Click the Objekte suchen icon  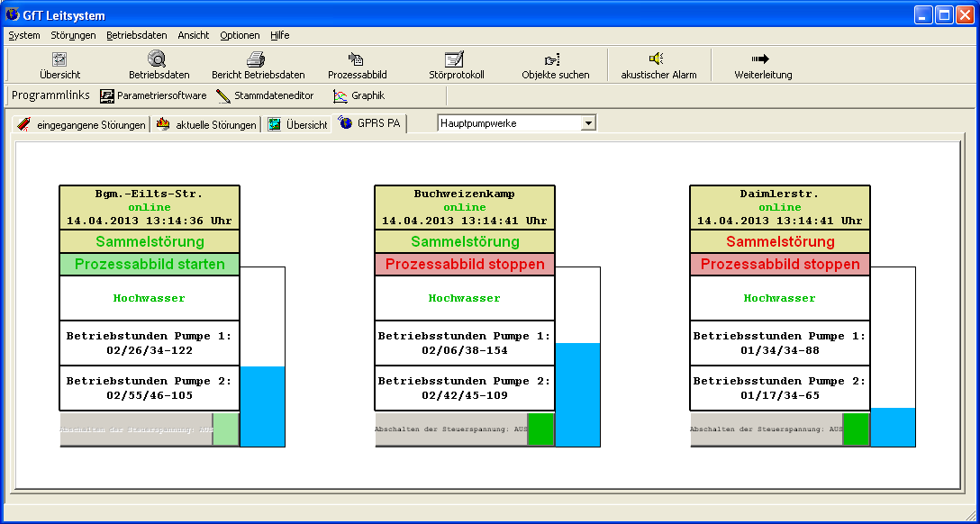tap(554, 59)
